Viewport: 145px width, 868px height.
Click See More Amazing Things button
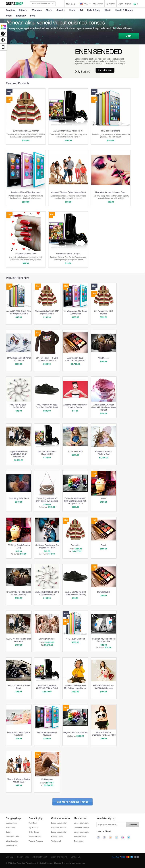coord(72,802)
